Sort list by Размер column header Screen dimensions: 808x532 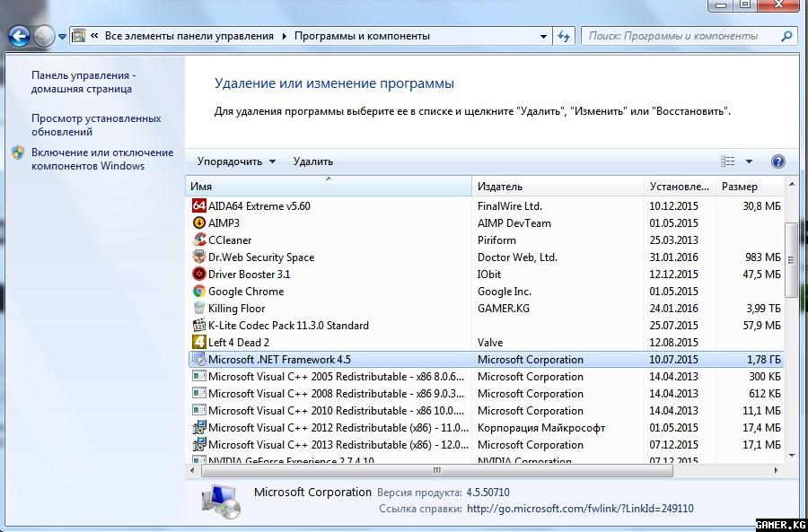750,187
